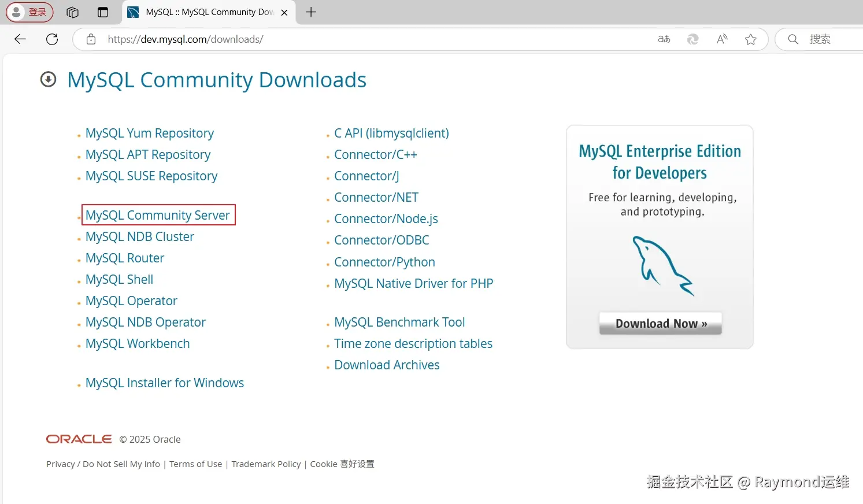Add page to favorites star icon

coord(751,39)
